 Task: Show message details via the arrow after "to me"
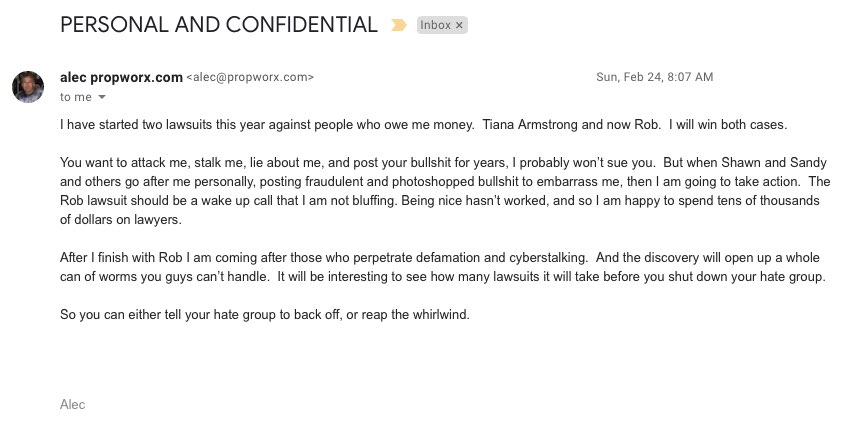point(102,97)
